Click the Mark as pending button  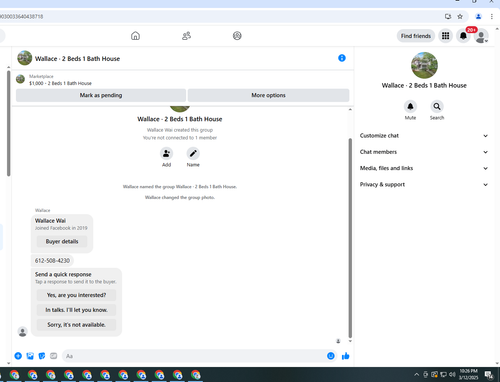point(101,95)
